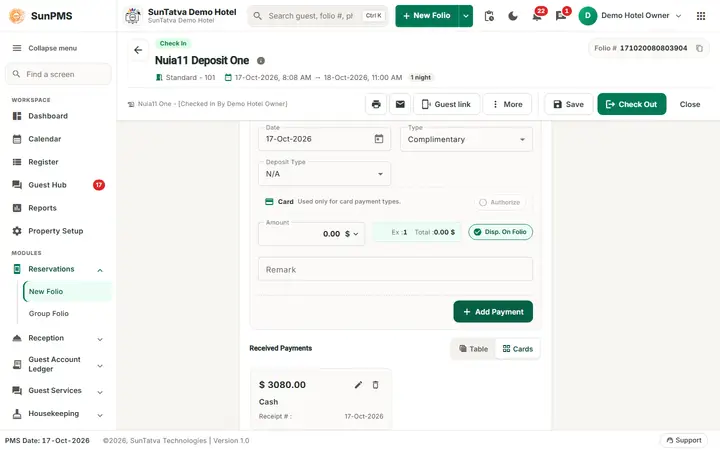720x450 pixels.
Task: Click the Date field 17-Oct-2026
Action: 324,139
